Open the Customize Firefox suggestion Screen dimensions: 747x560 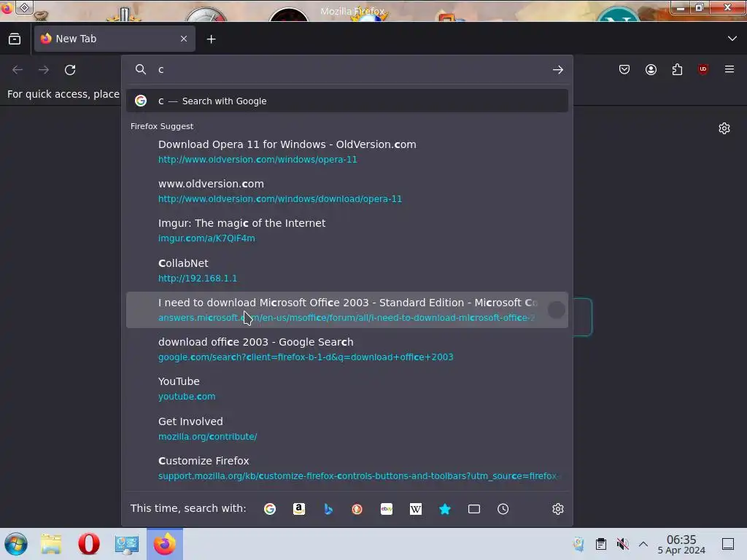click(347, 468)
